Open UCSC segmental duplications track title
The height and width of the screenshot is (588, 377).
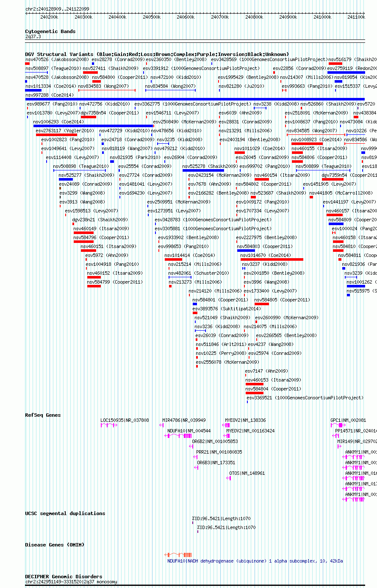(x=65, y=513)
